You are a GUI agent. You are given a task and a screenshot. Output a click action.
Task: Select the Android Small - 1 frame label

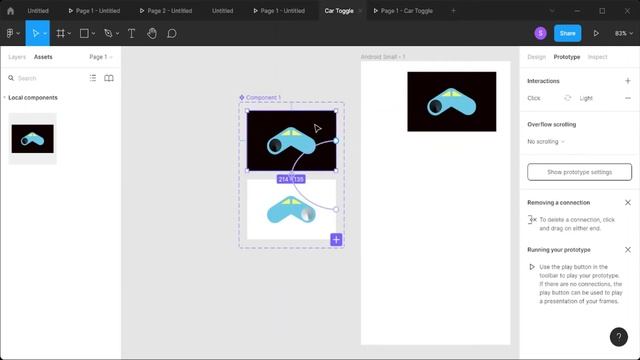(383, 57)
